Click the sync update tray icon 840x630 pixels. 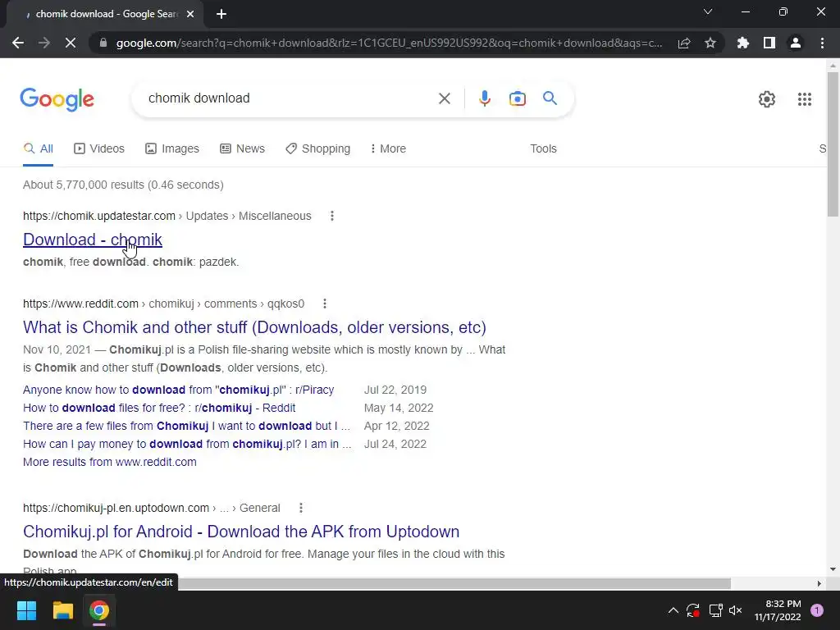(x=693, y=610)
